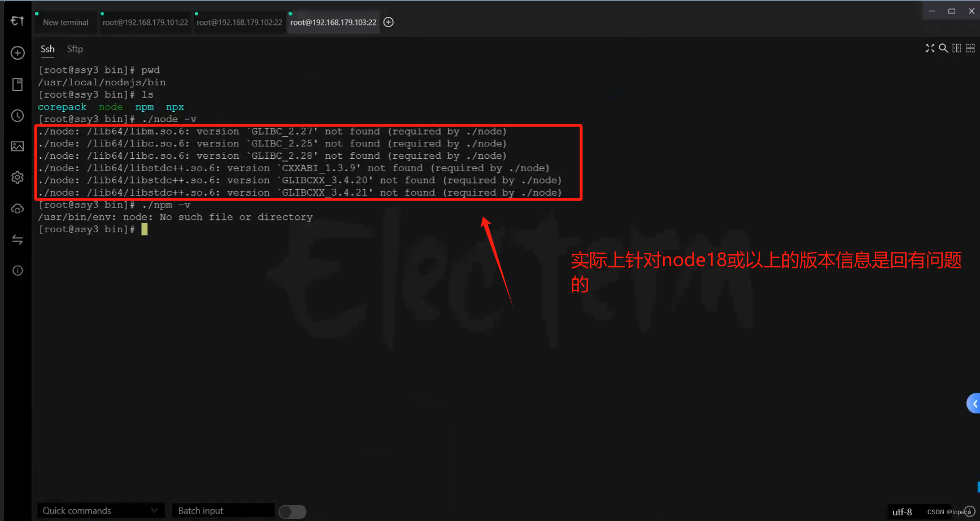This screenshot has height=521, width=980.
Task: Select root@192.168.179.103:22 tab
Action: click(333, 23)
